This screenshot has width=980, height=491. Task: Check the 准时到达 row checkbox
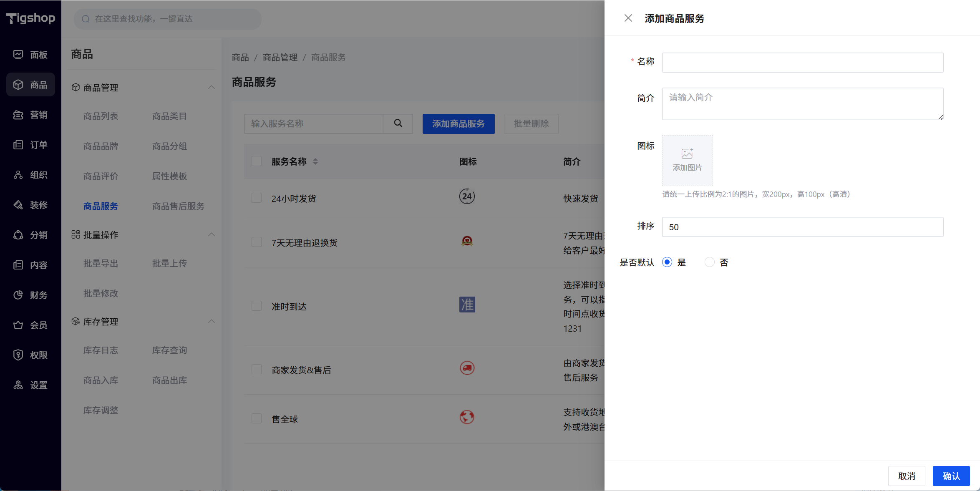point(257,306)
